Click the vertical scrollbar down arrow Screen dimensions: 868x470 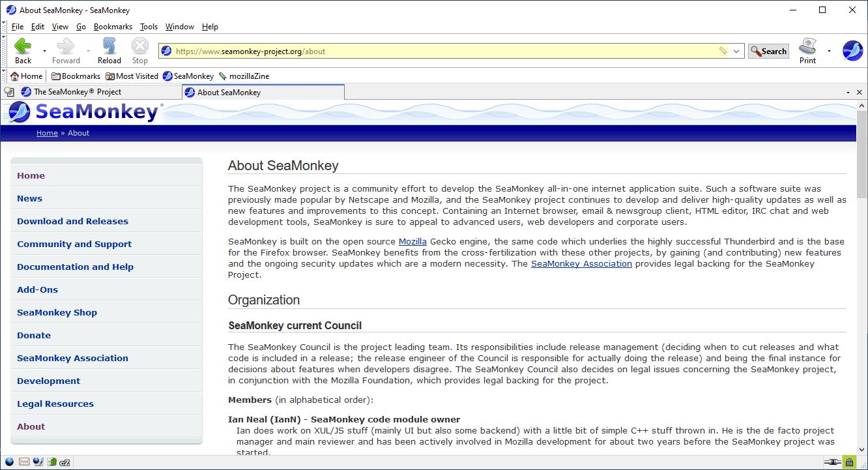click(x=861, y=449)
